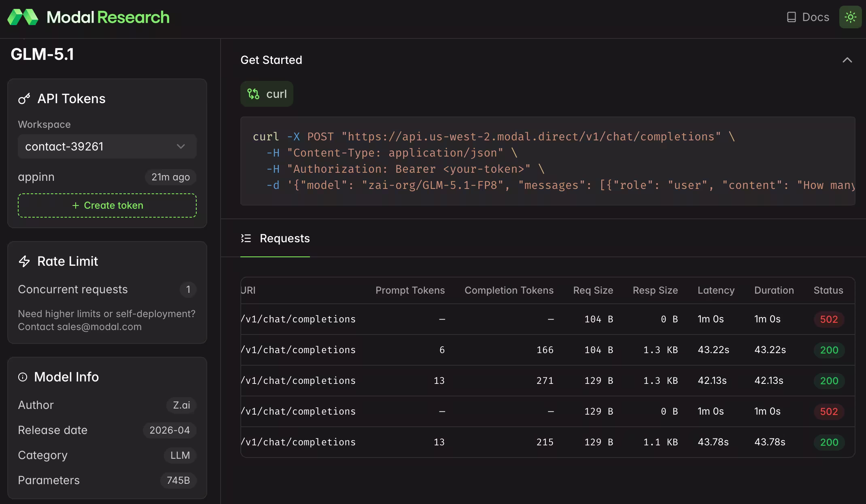Toggle the light/dark theme sun button
The width and height of the screenshot is (866, 504).
point(850,17)
